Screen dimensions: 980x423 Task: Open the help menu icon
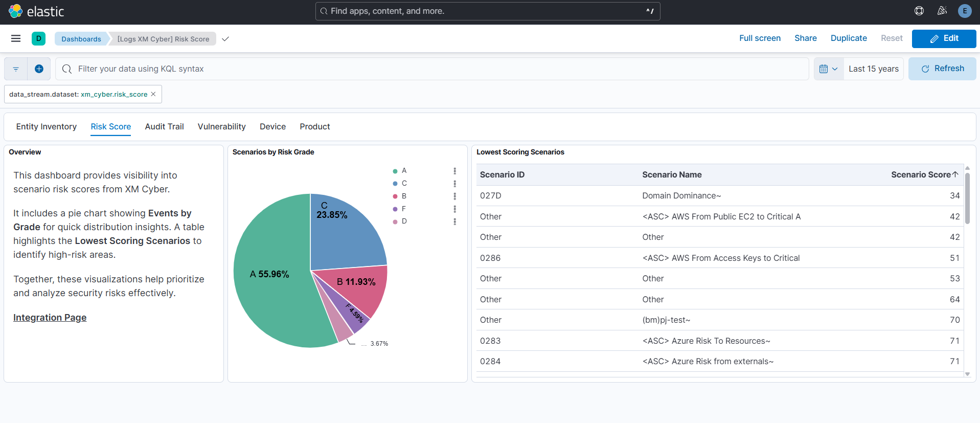pyautogui.click(x=919, y=11)
